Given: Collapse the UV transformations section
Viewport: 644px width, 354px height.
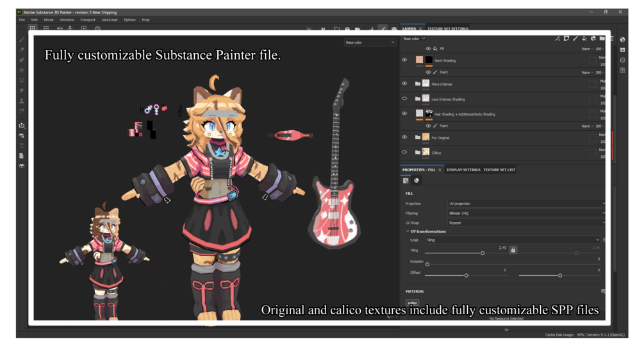Looking at the screenshot, I should (x=408, y=232).
